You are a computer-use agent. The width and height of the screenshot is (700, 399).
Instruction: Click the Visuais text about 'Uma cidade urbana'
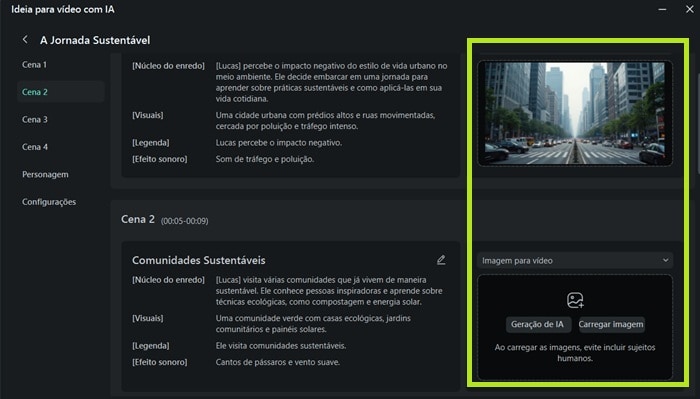pos(325,121)
